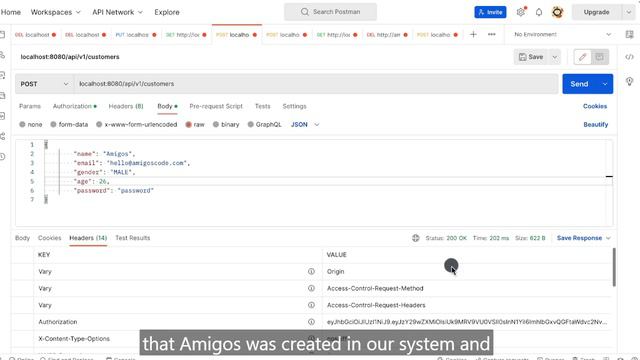Click Save Response
Viewport: 640px width, 360px height.
point(579,238)
